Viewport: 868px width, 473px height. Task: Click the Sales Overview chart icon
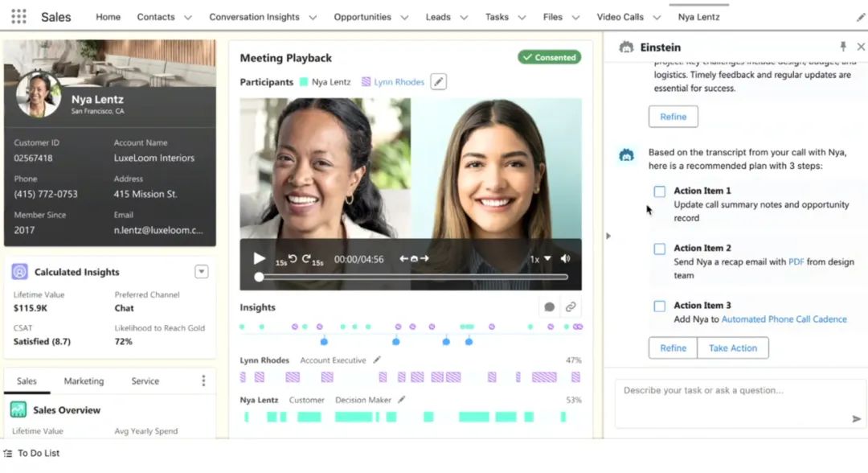[18, 410]
